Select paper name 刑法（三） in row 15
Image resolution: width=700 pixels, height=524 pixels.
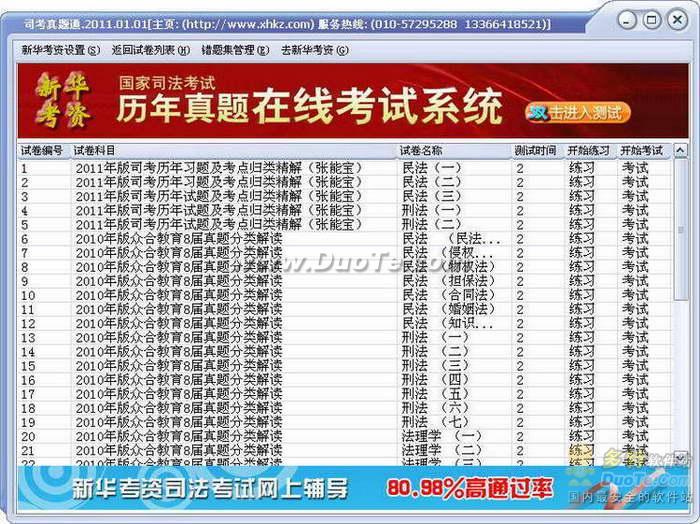[435, 366]
